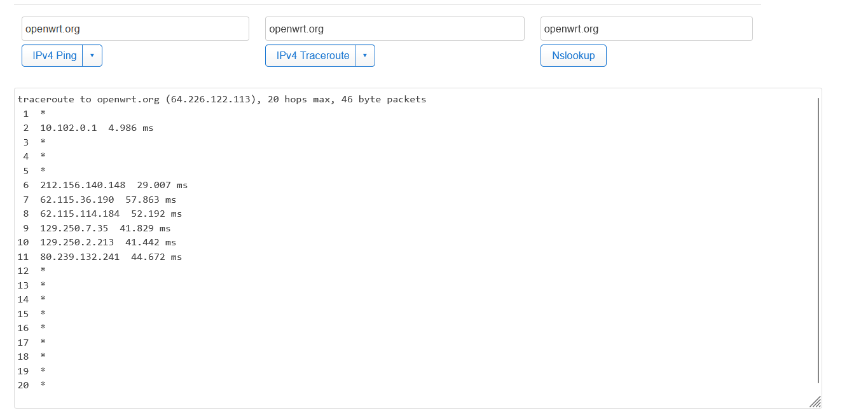Click the IPv4 Ping button

point(52,55)
